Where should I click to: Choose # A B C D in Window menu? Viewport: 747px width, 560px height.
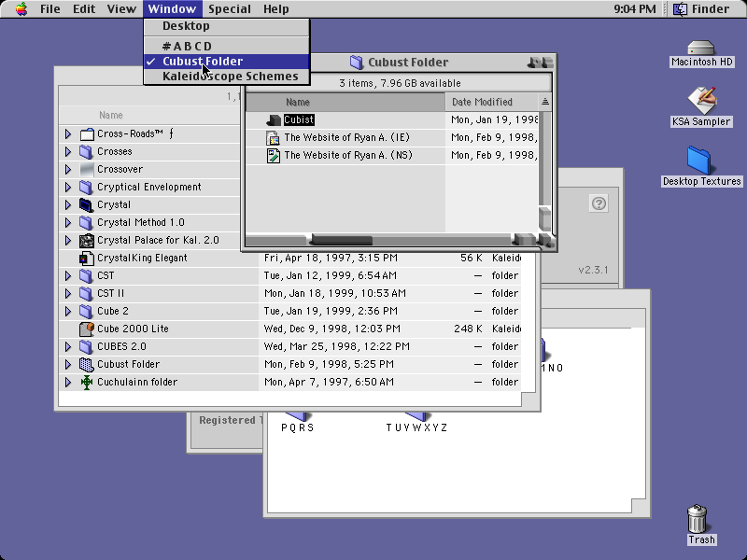point(227,46)
